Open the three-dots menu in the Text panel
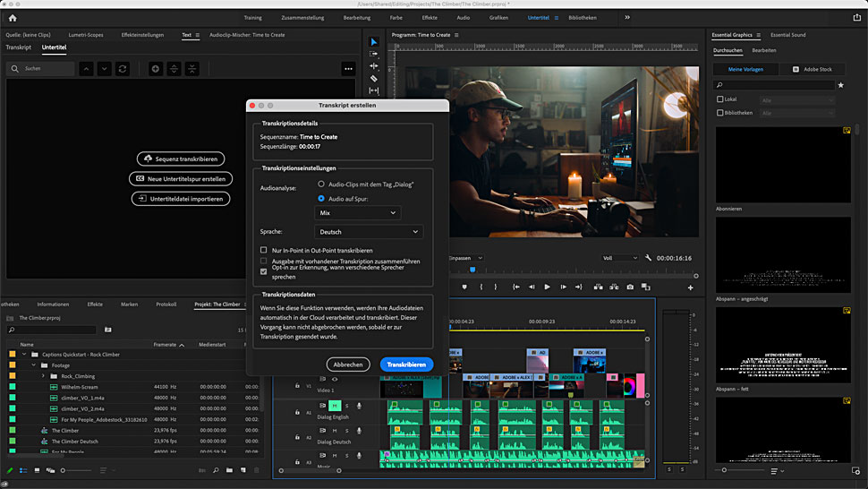Screen dimensions: 868x489 [x=348, y=69]
